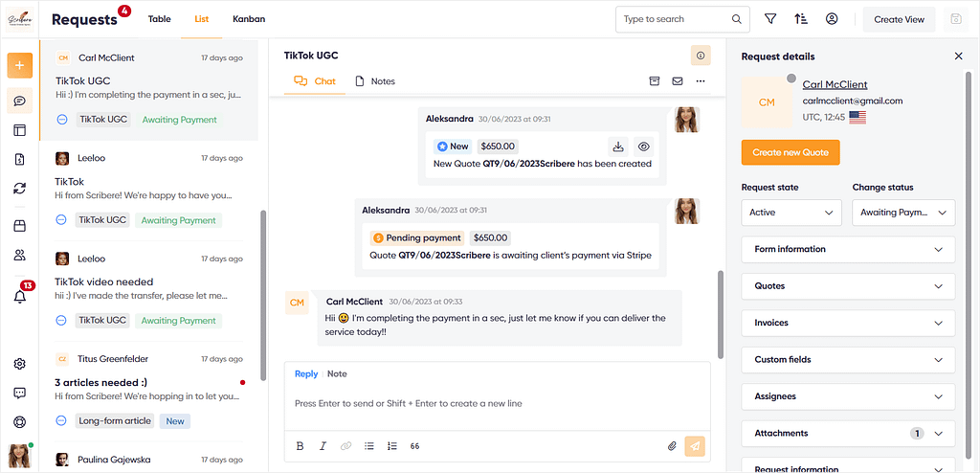
Task: Toggle bold formatting in reply editor
Action: click(x=300, y=446)
